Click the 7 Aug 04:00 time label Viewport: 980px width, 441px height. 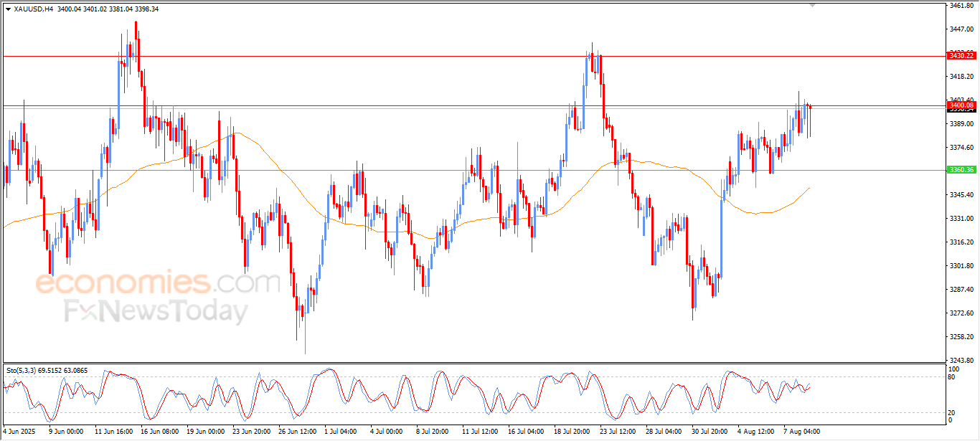[802, 432]
